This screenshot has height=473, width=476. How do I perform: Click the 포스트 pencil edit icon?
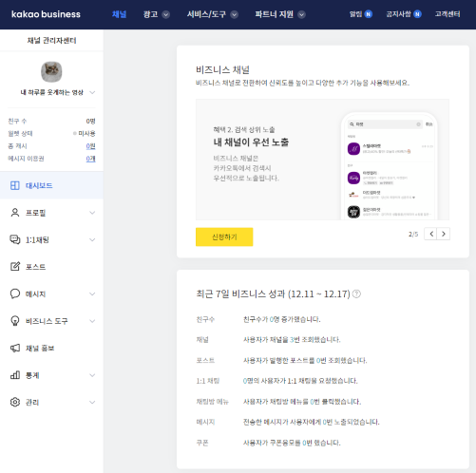click(x=15, y=267)
